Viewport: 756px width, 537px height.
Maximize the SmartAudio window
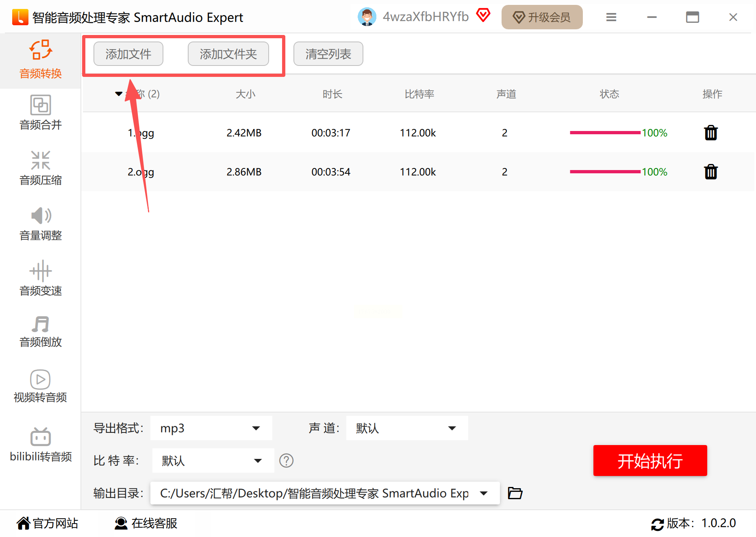pyautogui.click(x=693, y=17)
